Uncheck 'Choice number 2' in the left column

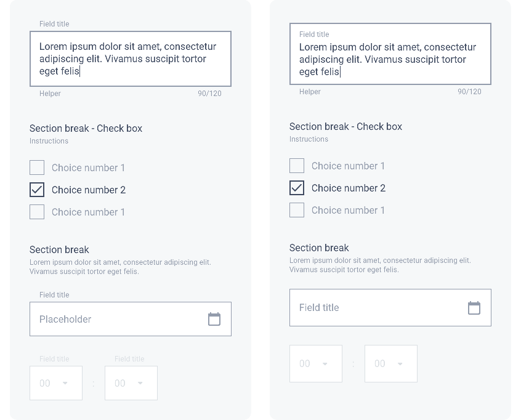click(x=37, y=190)
